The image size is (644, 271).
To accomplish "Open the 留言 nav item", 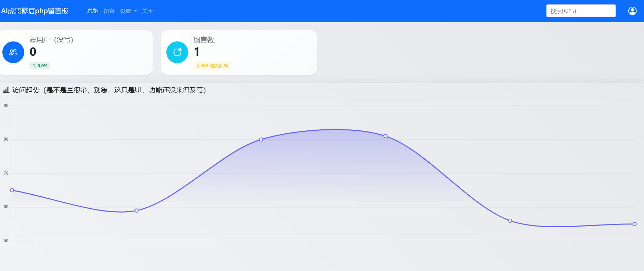I will coord(109,11).
